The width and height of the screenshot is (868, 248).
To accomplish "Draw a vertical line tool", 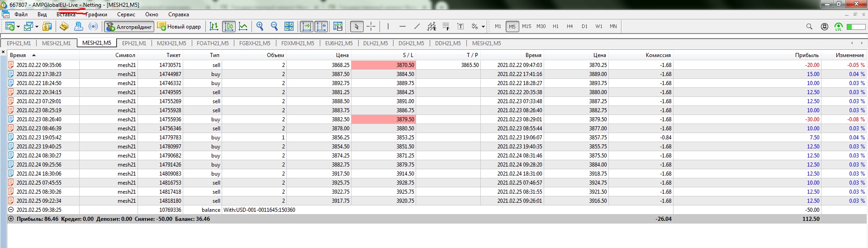I will 388,27.
